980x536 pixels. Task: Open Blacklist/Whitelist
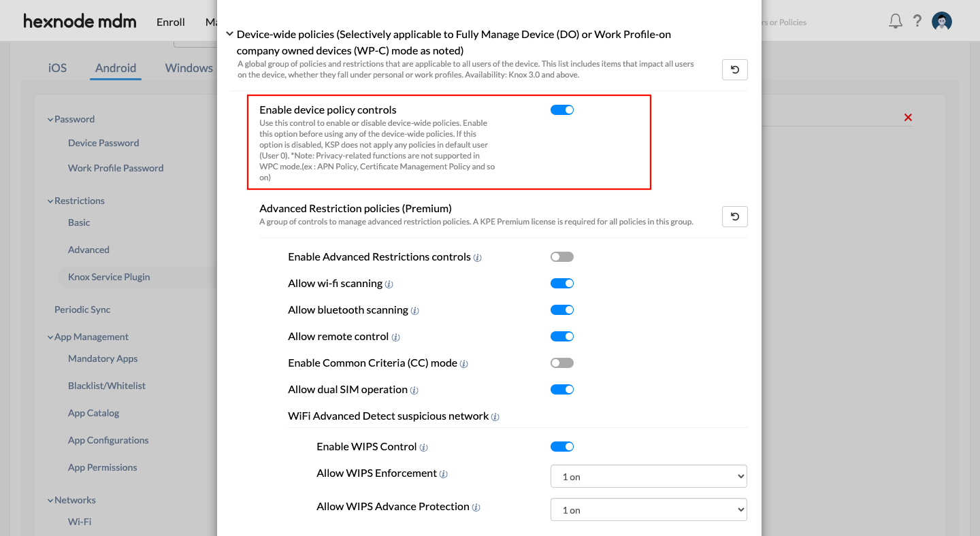[107, 386]
